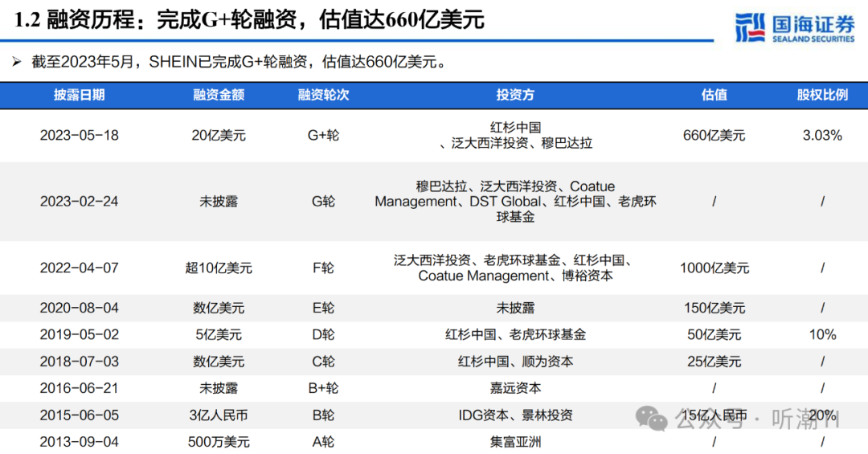The width and height of the screenshot is (868, 454).
Task: Select amount cell '3亿人民币'
Action: [x=219, y=415]
